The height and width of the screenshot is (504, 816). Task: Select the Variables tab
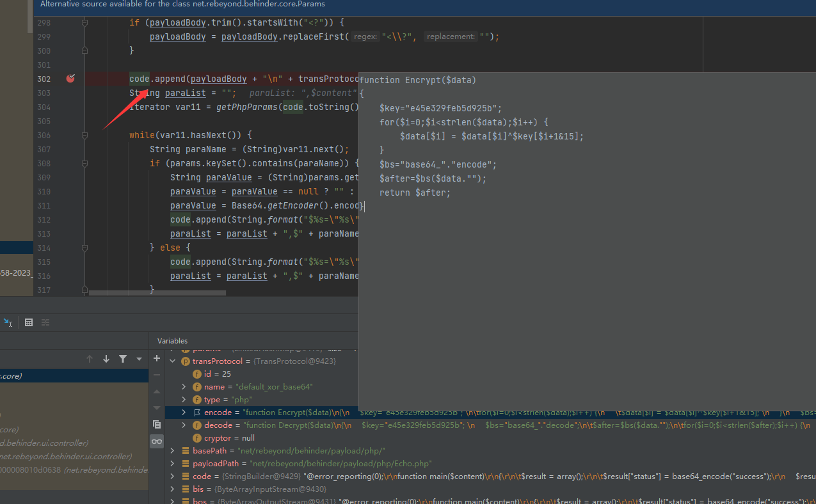[172, 341]
